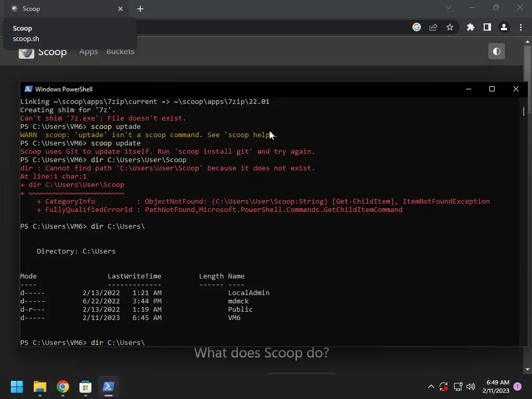Close the Windows PowerShell window
Image resolution: width=532 pixels, height=399 pixels.
[516, 89]
